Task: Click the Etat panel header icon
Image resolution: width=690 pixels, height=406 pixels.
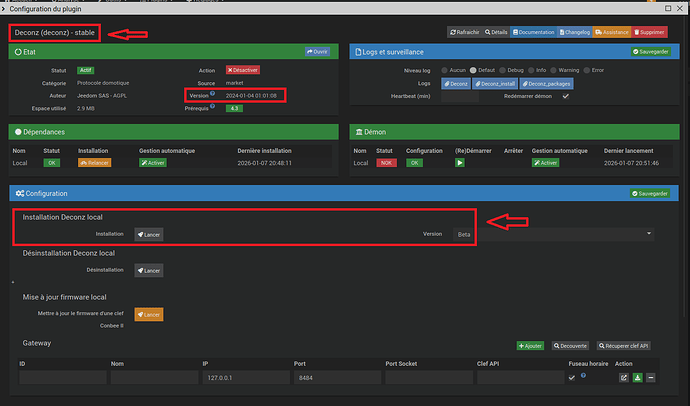Action: click(x=18, y=52)
